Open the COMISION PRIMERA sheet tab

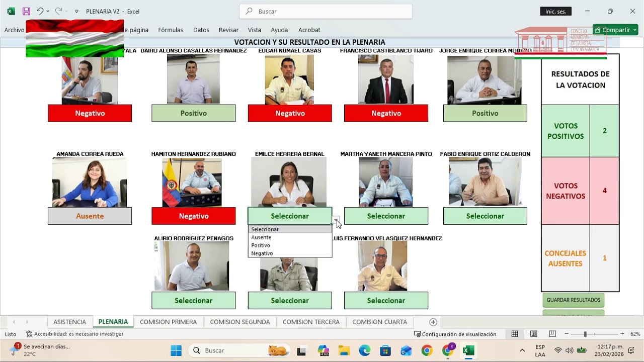(168, 322)
